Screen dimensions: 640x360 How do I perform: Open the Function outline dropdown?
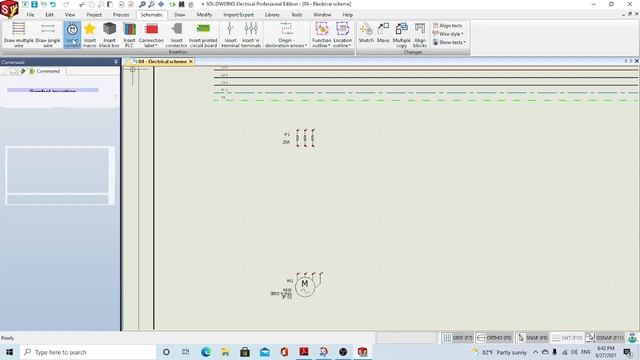click(321, 35)
